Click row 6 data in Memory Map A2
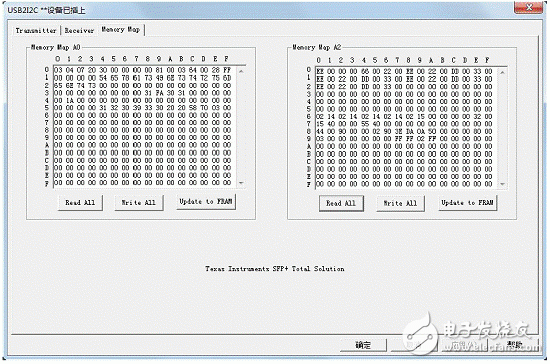The height and width of the screenshot is (364, 550). point(404,116)
